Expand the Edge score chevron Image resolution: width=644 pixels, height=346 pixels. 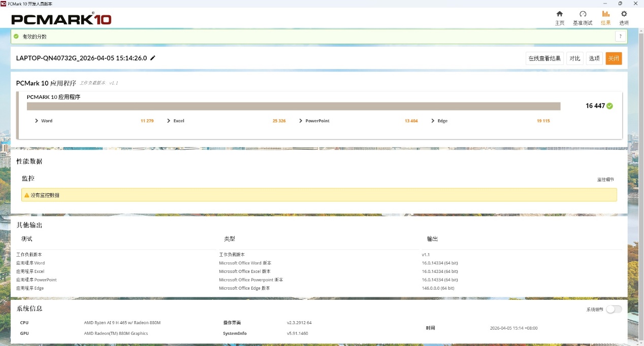(x=433, y=121)
